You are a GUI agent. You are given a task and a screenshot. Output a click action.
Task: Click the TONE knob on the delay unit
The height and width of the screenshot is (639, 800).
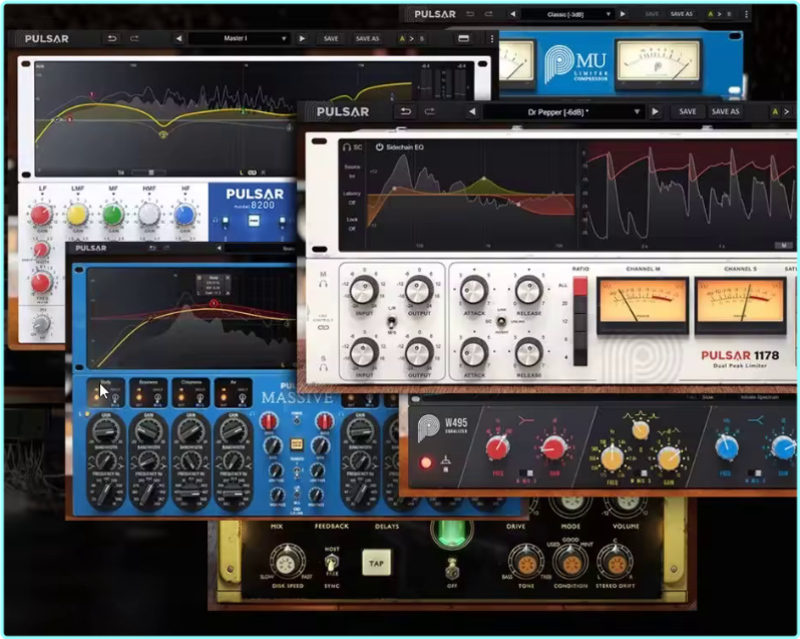(526, 563)
